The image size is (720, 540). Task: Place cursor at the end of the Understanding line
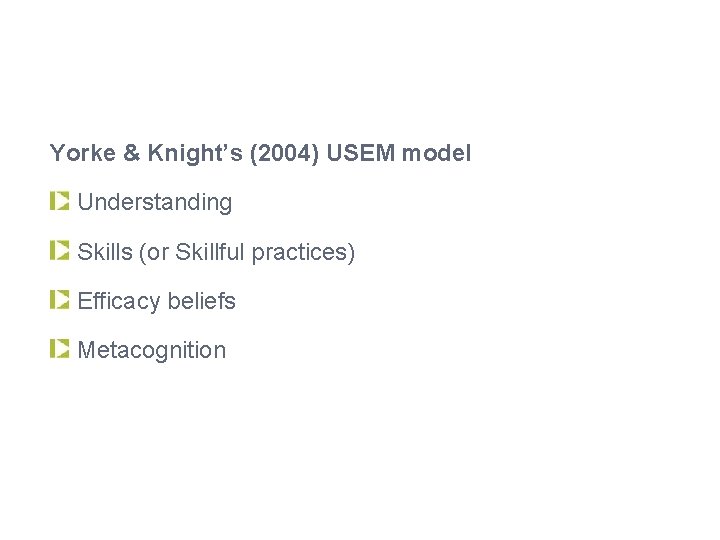(x=233, y=202)
